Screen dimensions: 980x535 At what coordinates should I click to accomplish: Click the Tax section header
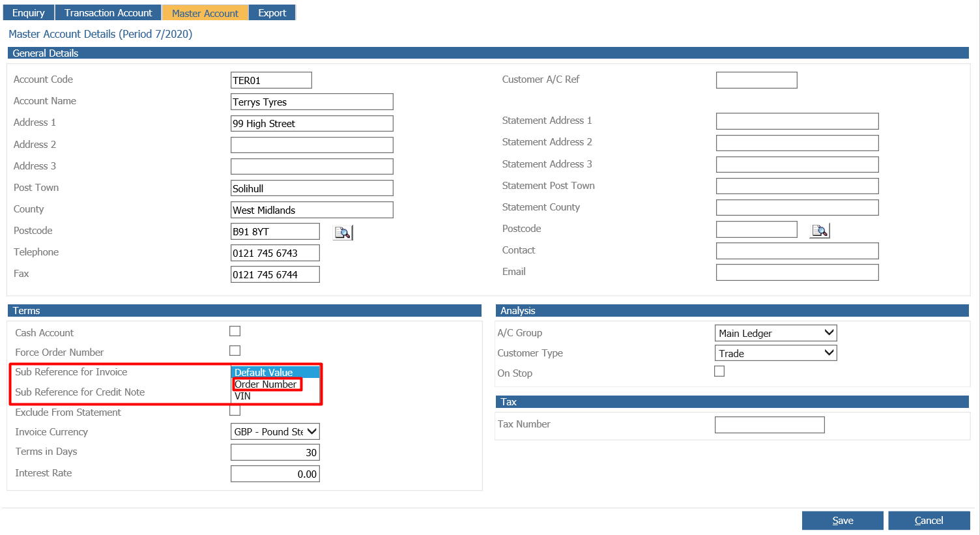click(732, 402)
